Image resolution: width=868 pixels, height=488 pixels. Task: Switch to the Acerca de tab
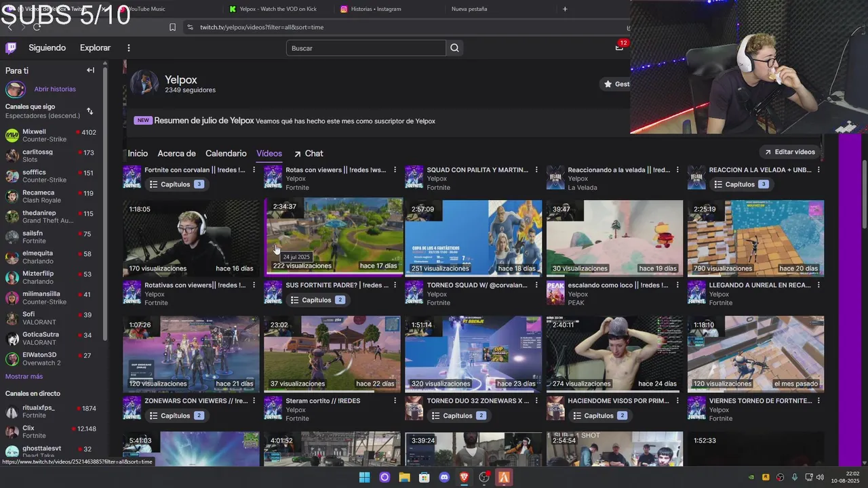point(176,154)
